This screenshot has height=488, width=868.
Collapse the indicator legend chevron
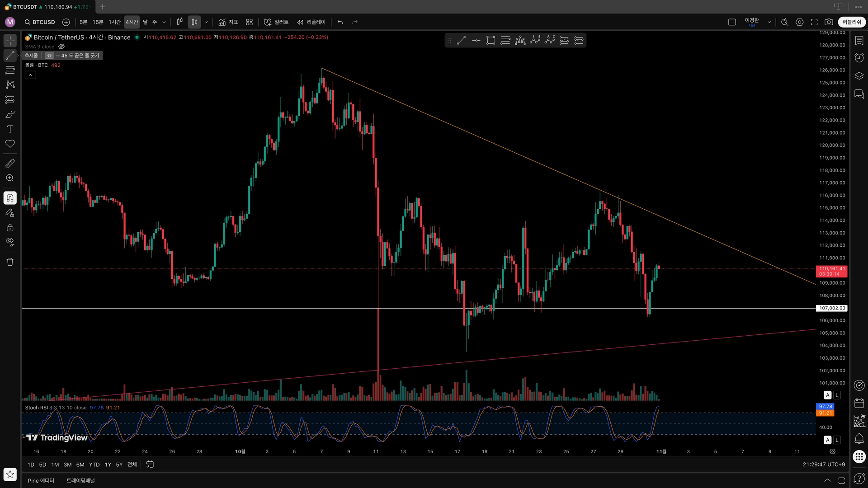[x=30, y=75]
